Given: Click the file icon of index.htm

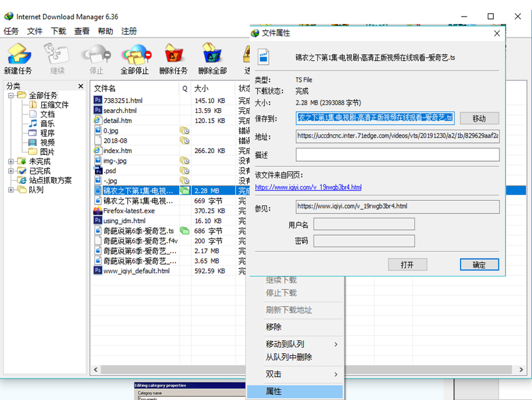Looking at the screenshot, I should (98, 150).
